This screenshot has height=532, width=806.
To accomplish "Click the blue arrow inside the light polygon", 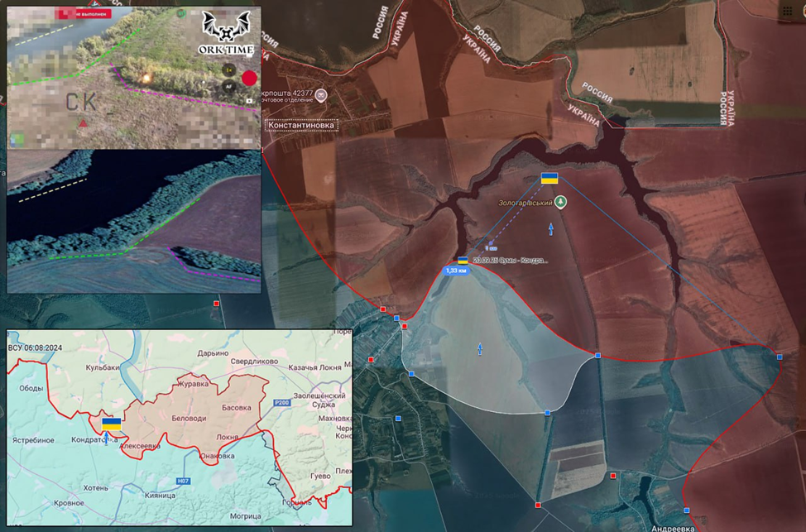I will tap(480, 348).
